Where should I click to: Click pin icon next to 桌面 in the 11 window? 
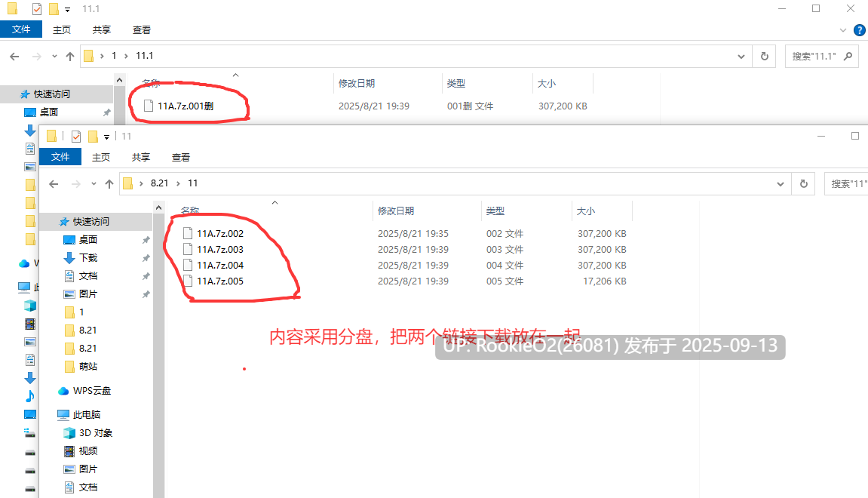click(146, 240)
